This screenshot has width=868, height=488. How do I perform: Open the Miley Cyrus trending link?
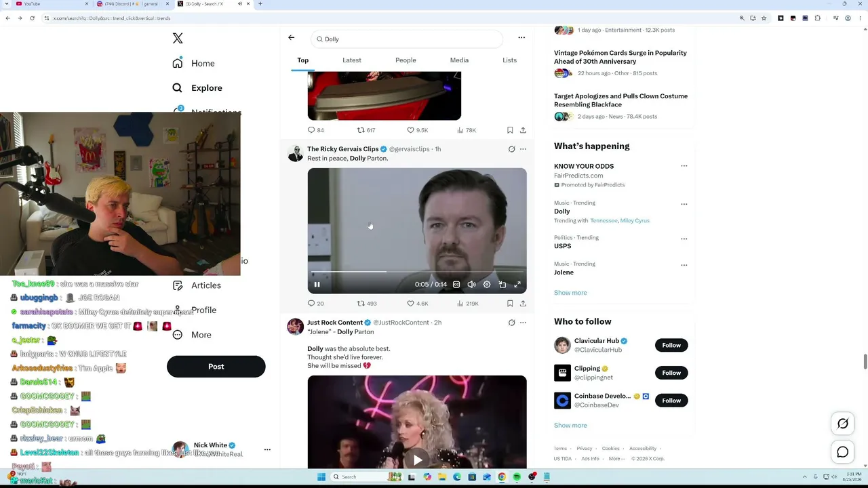[x=635, y=221]
